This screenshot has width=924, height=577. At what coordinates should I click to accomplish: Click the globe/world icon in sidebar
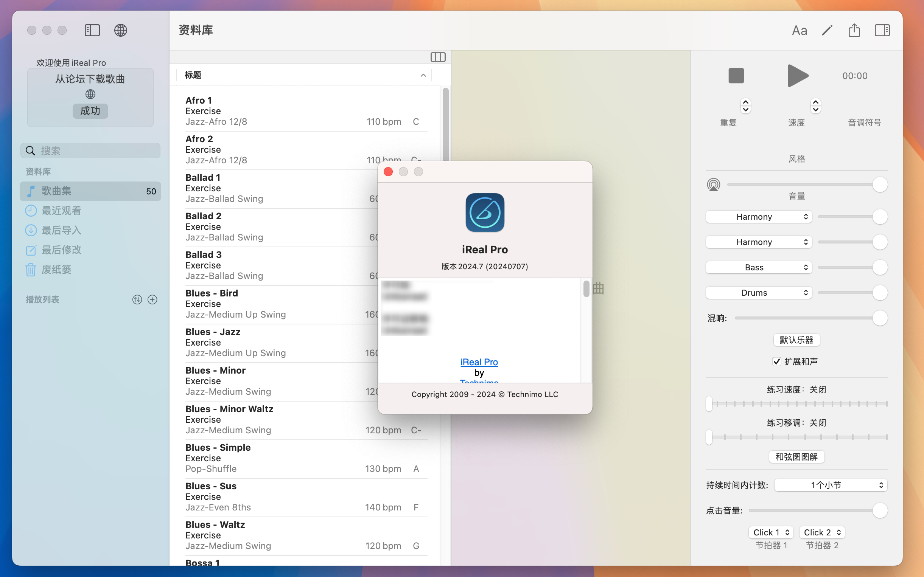tap(90, 94)
